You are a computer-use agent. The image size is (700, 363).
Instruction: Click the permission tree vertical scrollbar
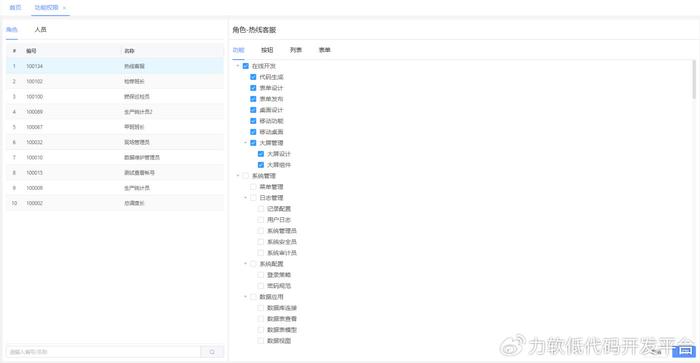point(694,79)
